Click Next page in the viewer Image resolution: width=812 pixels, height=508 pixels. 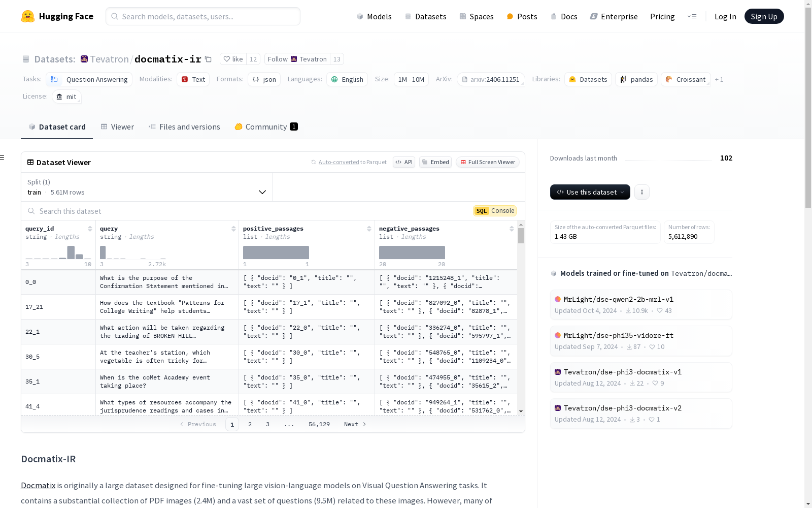[x=355, y=424]
